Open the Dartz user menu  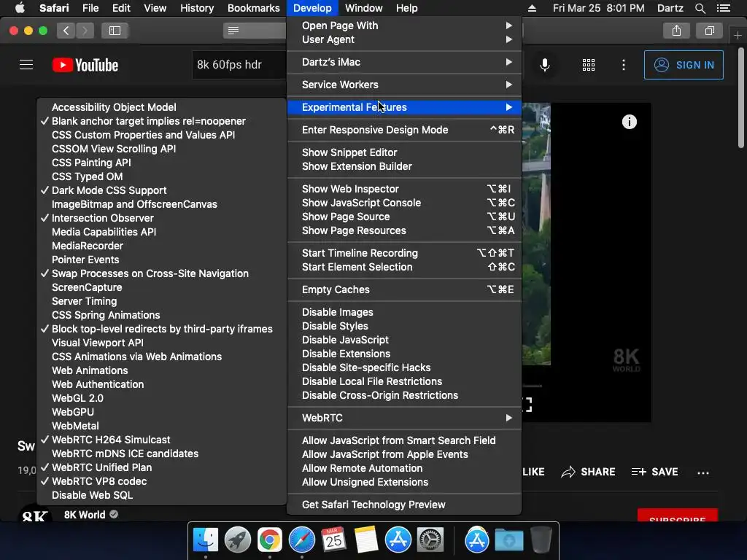(670, 8)
